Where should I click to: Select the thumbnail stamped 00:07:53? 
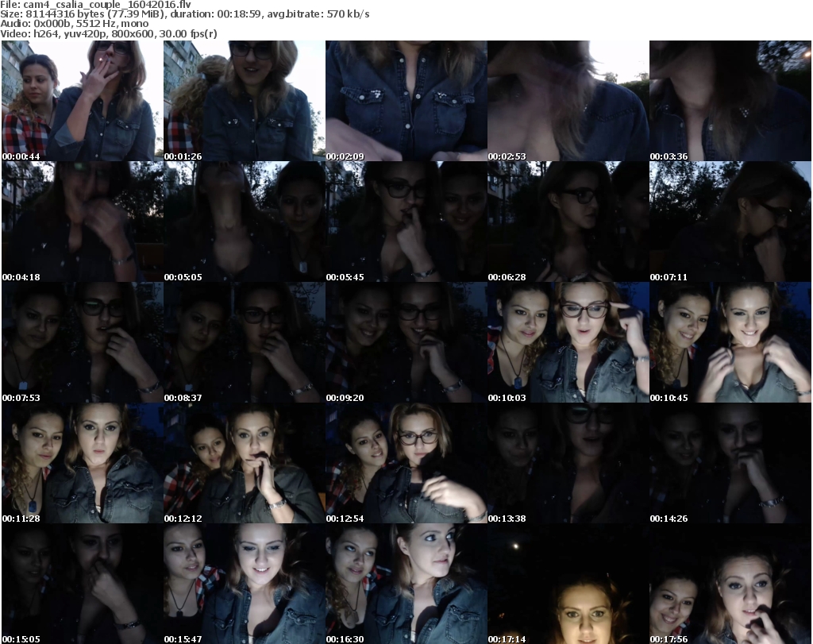click(82, 342)
